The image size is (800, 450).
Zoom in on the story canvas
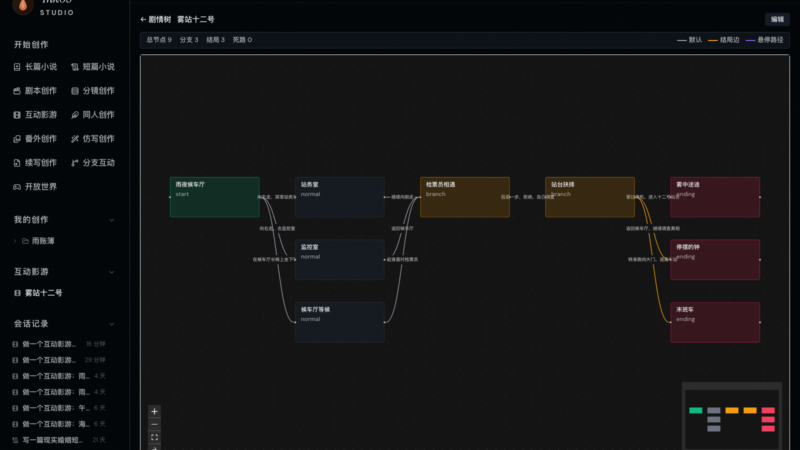pyautogui.click(x=154, y=411)
